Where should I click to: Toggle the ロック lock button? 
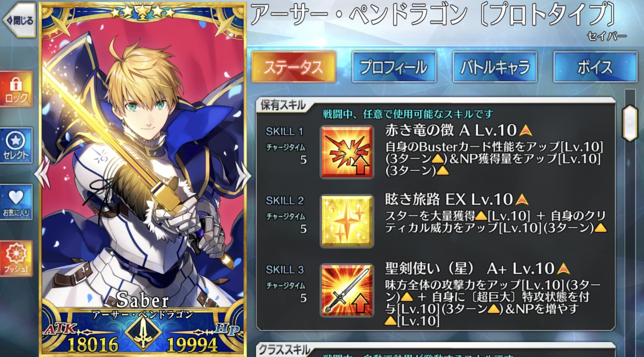point(16,89)
